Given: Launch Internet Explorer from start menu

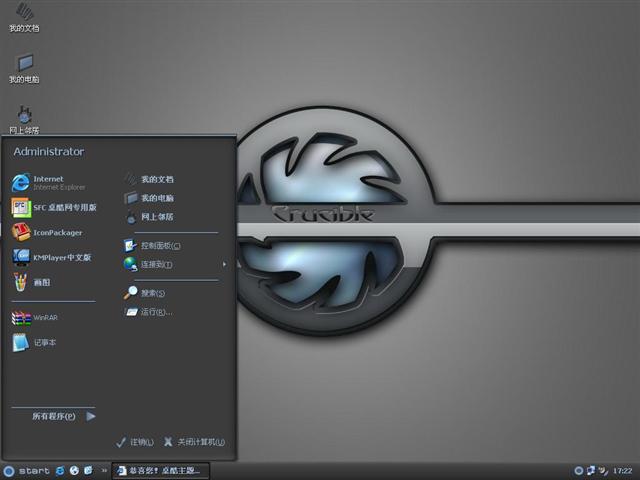Looking at the screenshot, I should pyautogui.click(x=49, y=183).
